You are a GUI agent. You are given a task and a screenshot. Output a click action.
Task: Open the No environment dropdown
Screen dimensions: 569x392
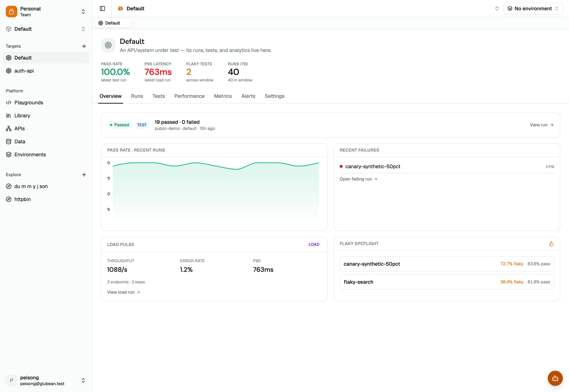coord(533,9)
